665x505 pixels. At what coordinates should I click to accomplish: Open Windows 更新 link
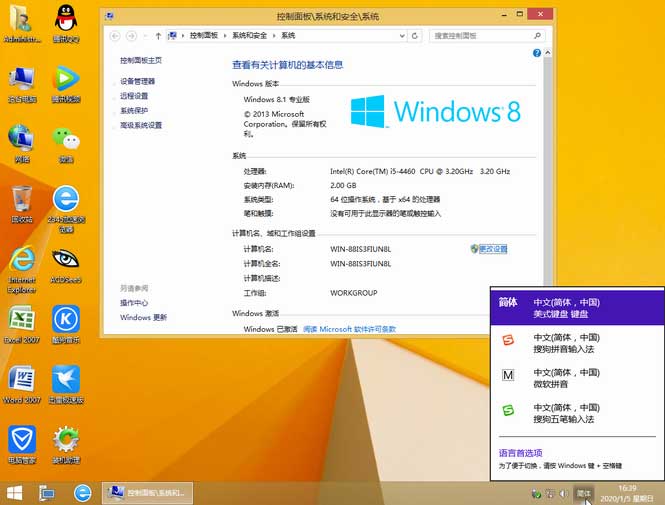[143, 318]
